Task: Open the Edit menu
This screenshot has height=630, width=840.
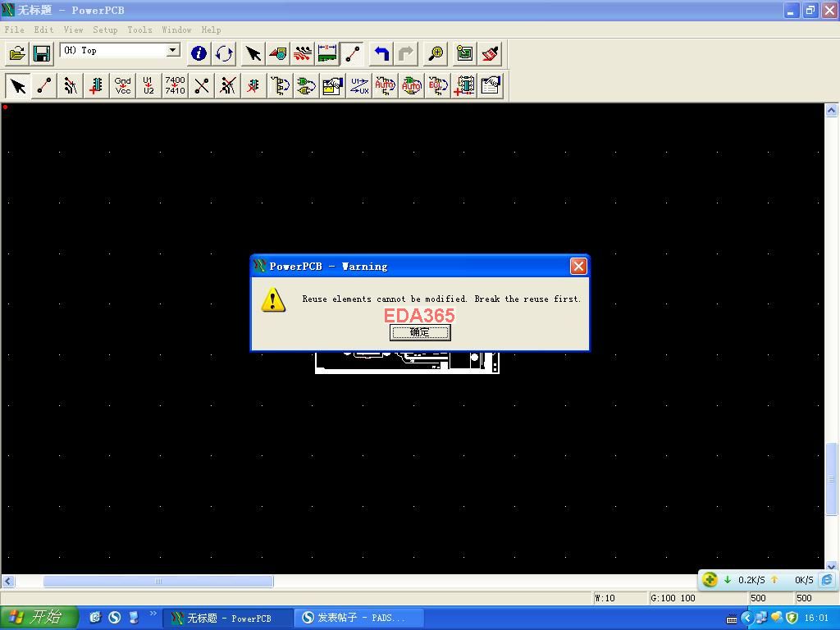Action: point(43,30)
